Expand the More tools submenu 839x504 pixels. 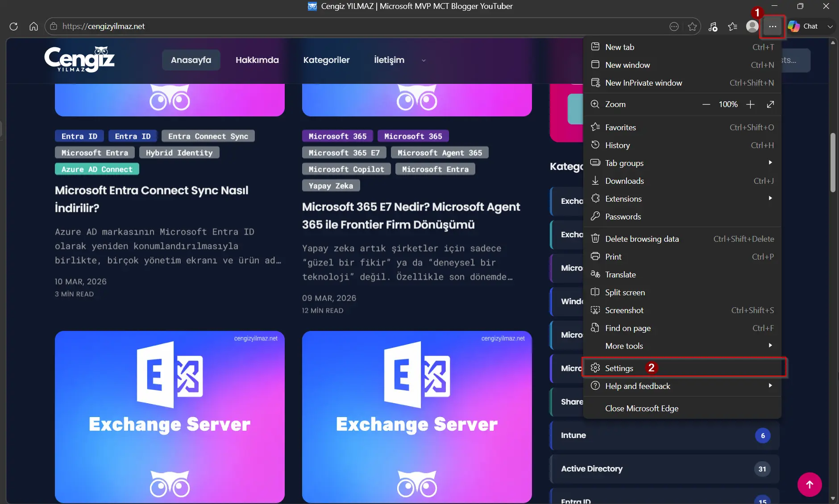pos(682,346)
